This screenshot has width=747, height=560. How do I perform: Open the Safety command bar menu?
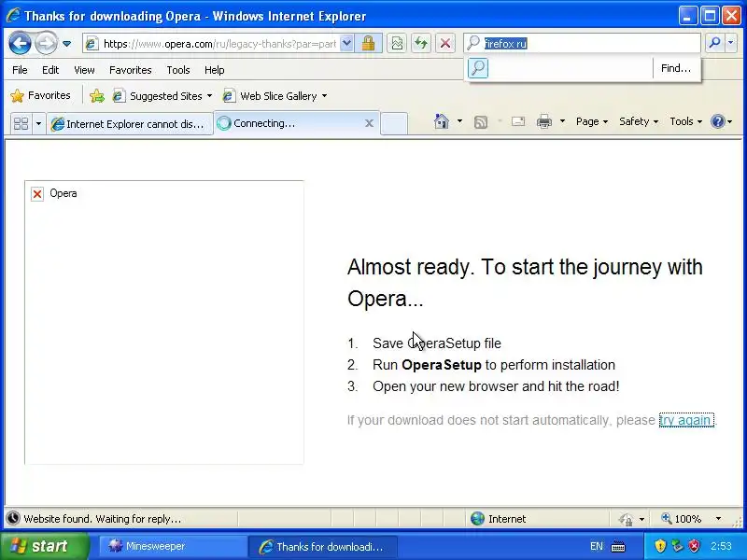(x=639, y=121)
